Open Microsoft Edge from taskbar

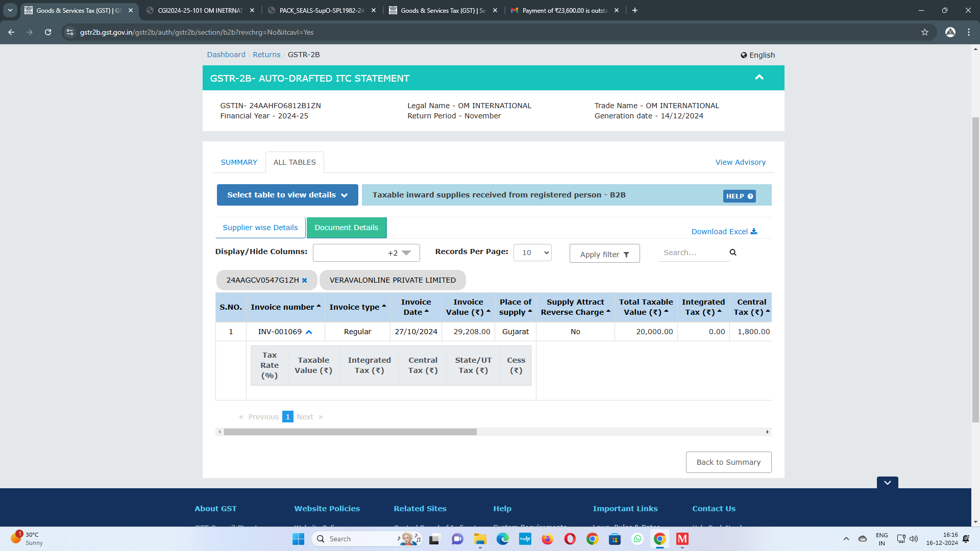pos(502,539)
